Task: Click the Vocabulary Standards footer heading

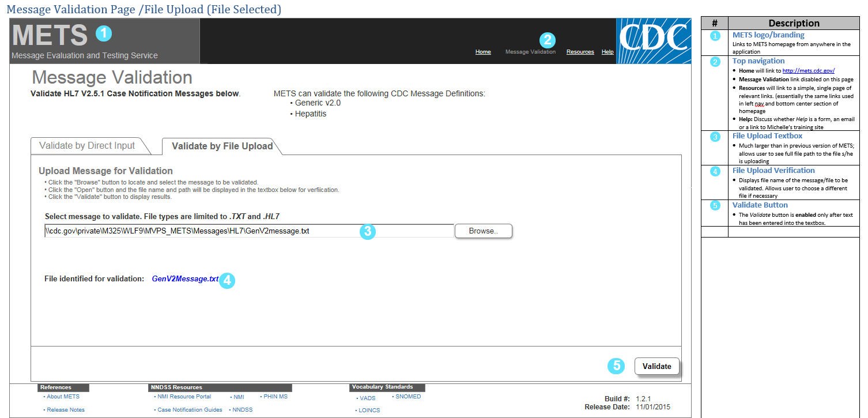Action: tap(387, 387)
